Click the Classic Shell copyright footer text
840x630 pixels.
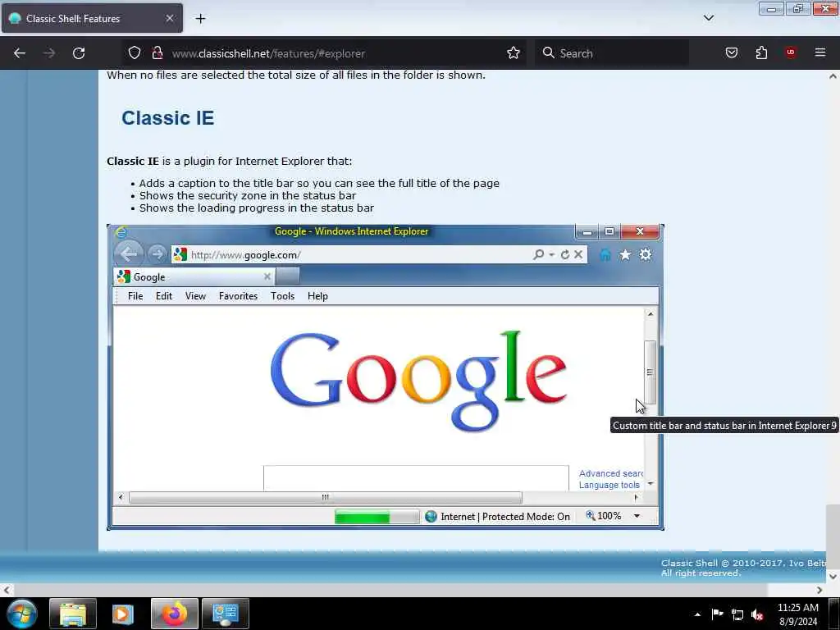coord(743,568)
